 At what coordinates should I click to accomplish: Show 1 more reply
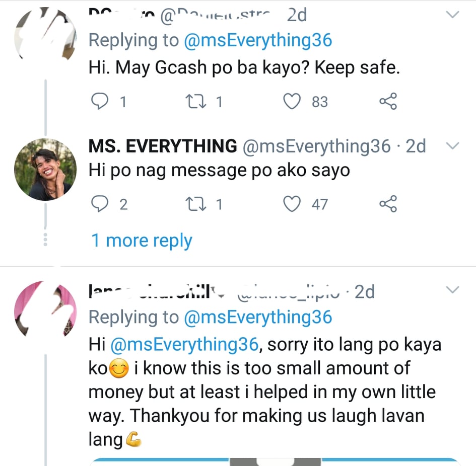(x=142, y=241)
